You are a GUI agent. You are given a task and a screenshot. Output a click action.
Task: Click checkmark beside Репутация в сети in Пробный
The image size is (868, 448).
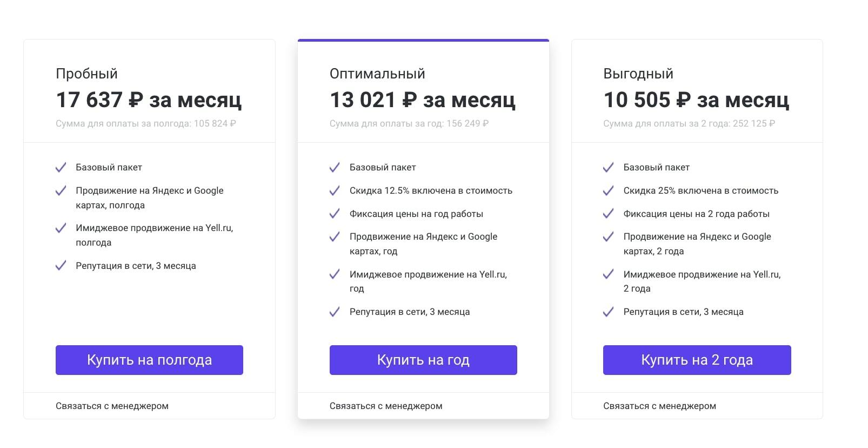(61, 265)
